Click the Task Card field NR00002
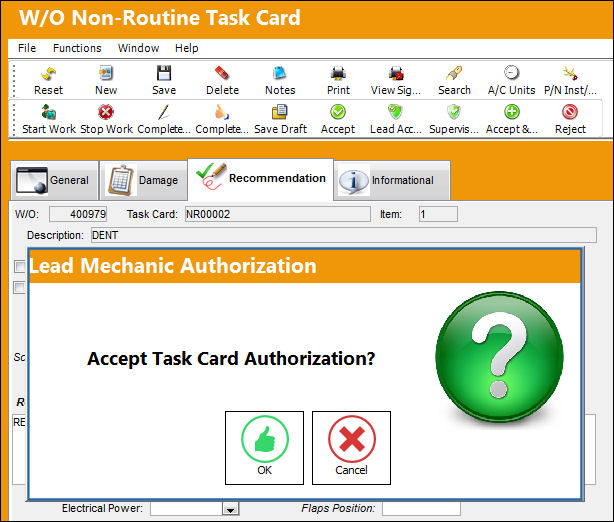 click(278, 214)
